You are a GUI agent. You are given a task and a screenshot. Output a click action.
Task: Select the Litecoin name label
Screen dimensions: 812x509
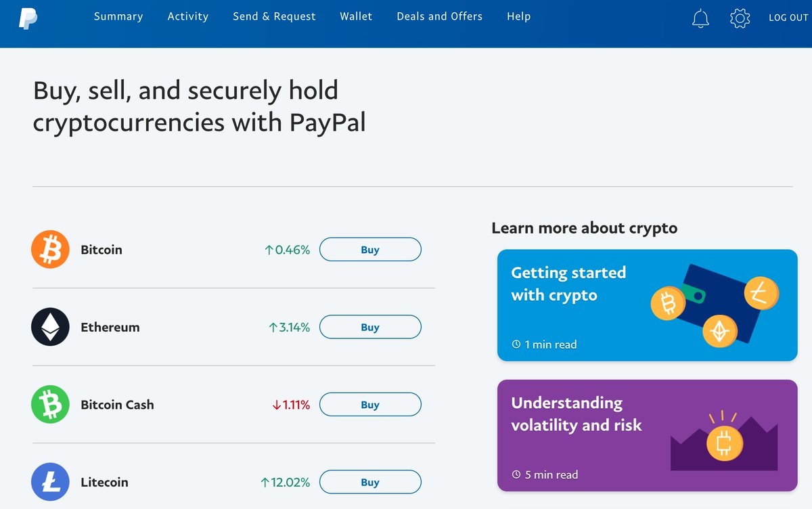(104, 482)
